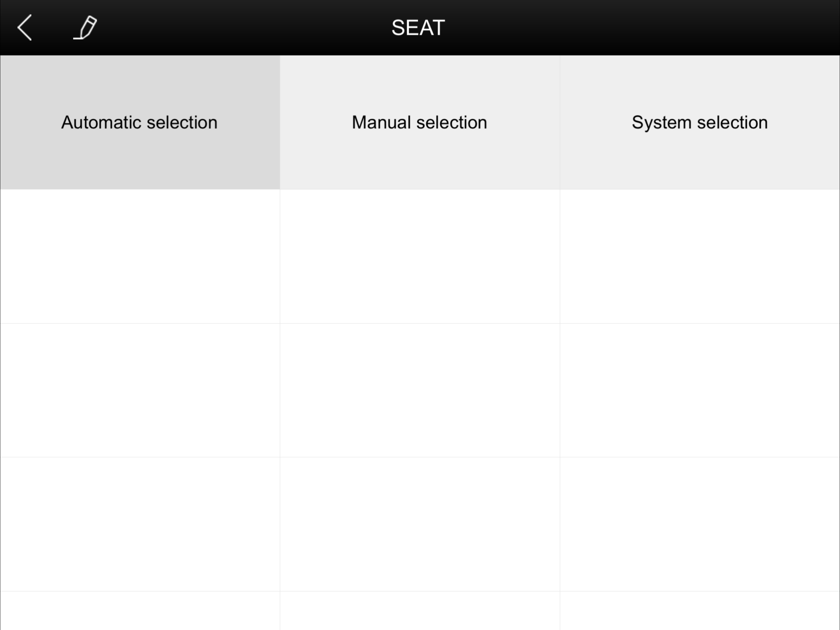The height and width of the screenshot is (630, 840).
Task: Click the SEAT title in the header
Action: point(418,28)
